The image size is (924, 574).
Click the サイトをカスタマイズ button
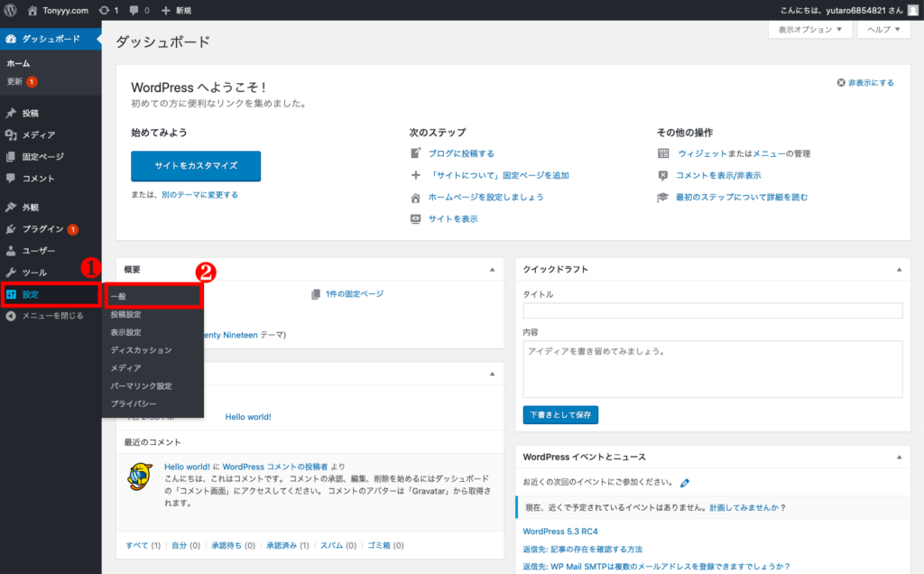196,166
